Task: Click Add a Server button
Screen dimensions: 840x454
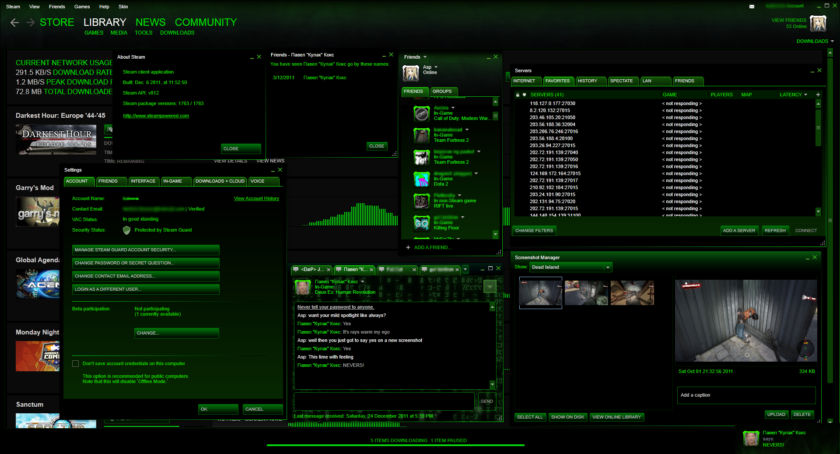Action: click(x=739, y=230)
